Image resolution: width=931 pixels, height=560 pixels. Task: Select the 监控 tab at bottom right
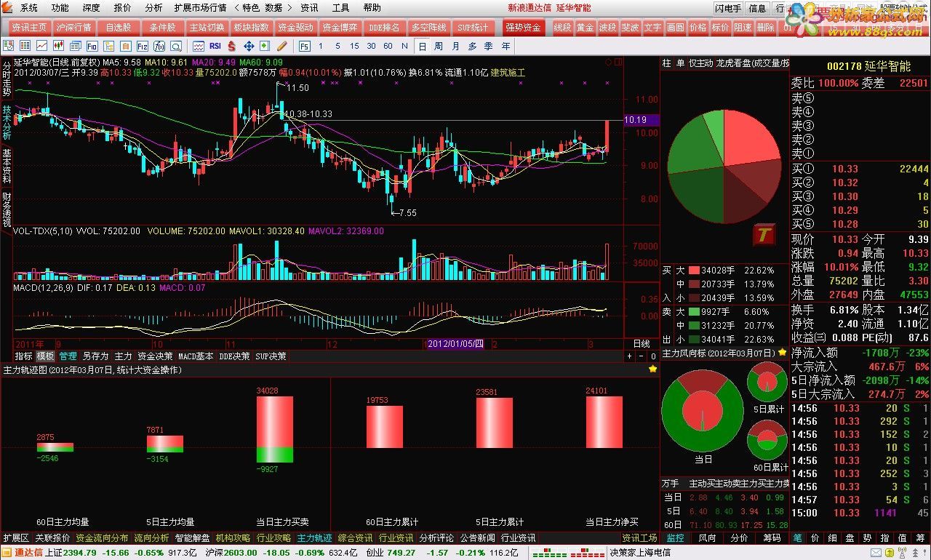click(675, 538)
